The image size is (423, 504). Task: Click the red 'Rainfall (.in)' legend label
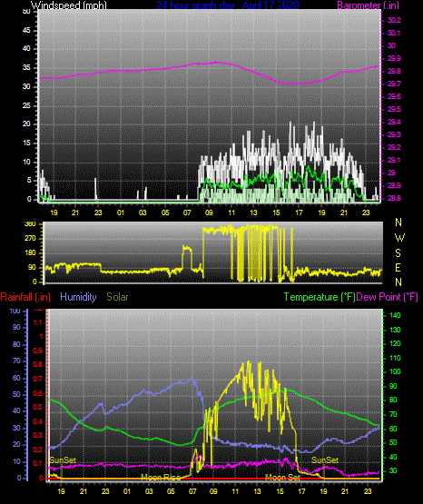click(25, 297)
